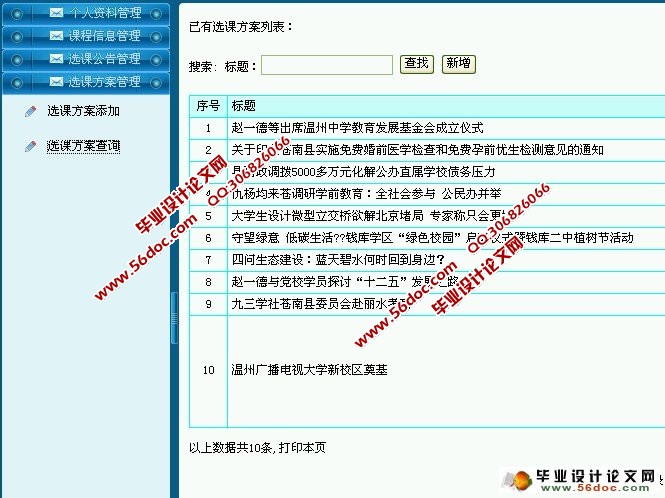Click envelope icon beside 选课方案管理
665x498 pixels.
click(56, 81)
